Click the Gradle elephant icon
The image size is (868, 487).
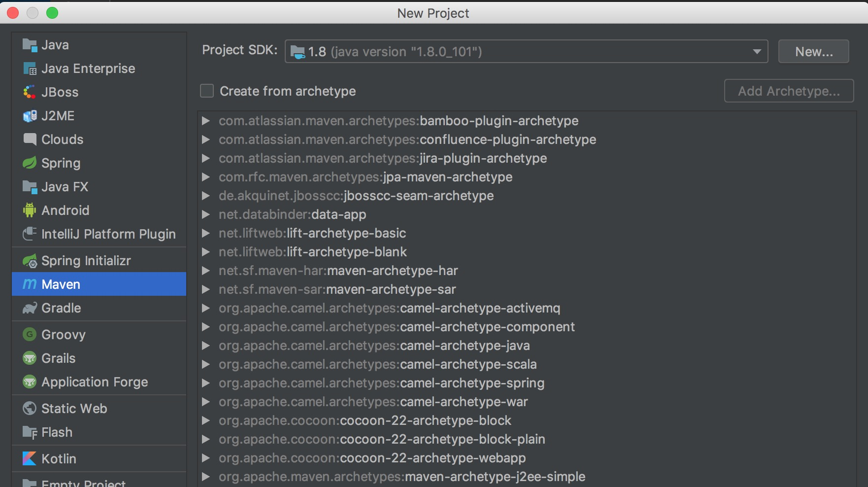pyautogui.click(x=30, y=308)
